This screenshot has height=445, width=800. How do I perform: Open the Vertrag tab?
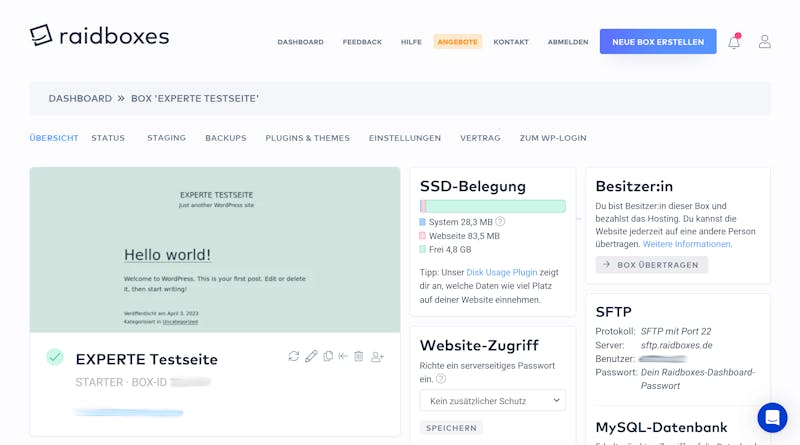coord(480,138)
